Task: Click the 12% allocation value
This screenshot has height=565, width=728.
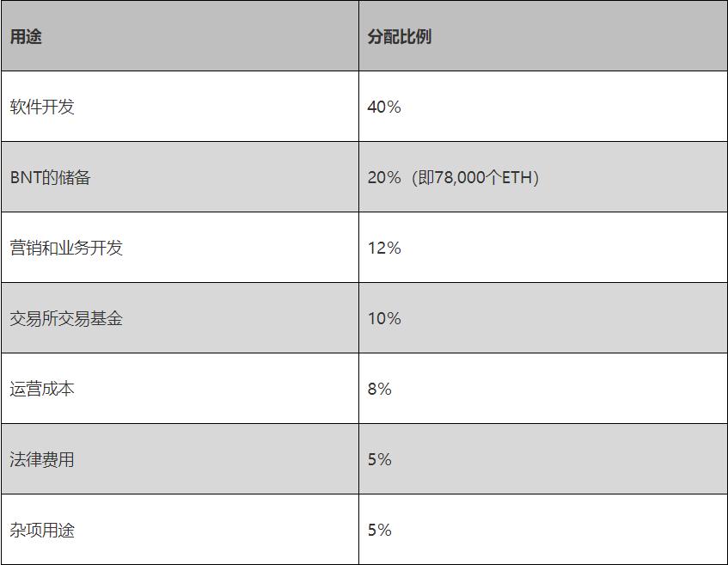Action: pyautogui.click(x=384, y=249)
